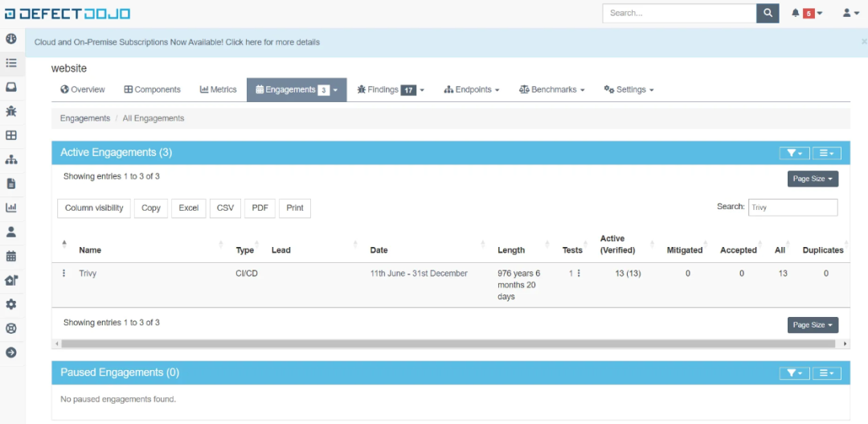868x424 pixels.
Task: Sort by the Tests column header
Action: pyautogui.click(x=572, y=250)
